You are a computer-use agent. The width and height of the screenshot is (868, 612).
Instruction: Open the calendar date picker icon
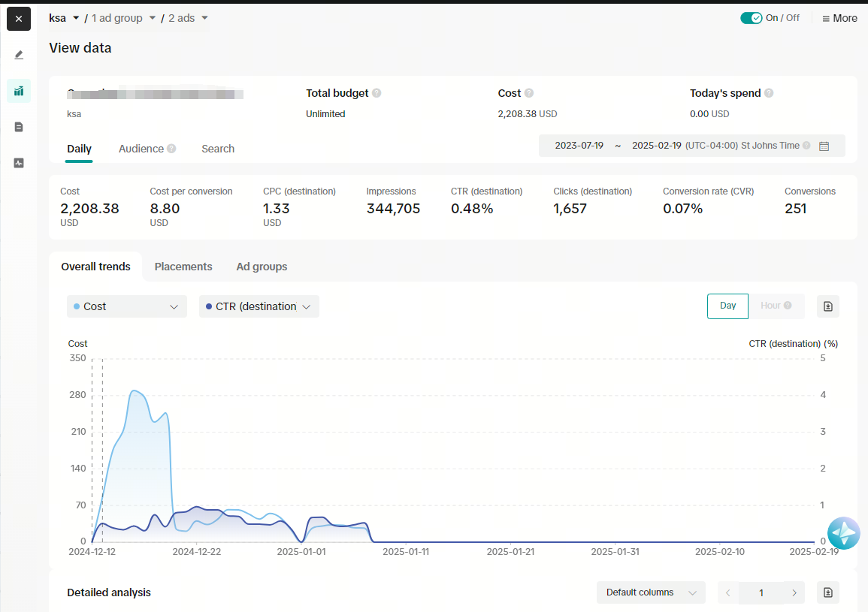824,146
